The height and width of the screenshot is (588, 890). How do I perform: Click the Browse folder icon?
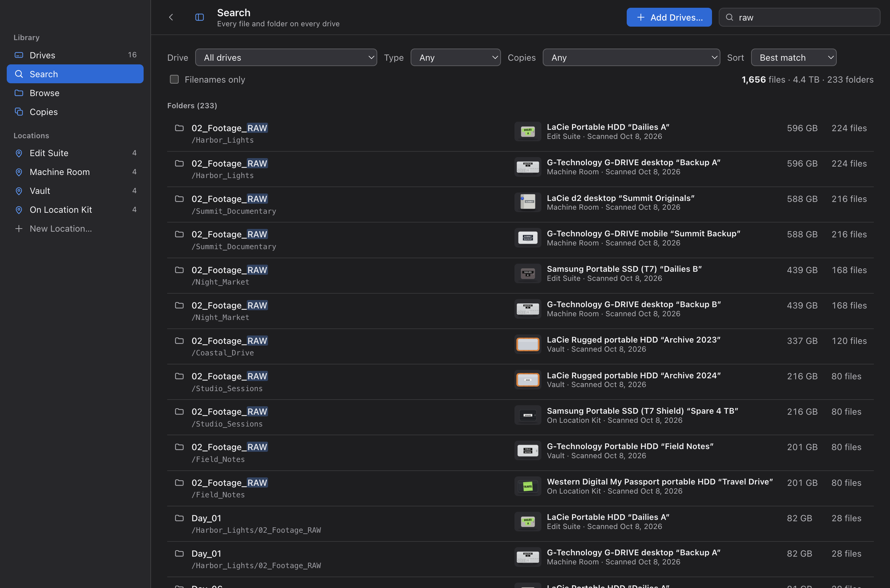[19, 93]
